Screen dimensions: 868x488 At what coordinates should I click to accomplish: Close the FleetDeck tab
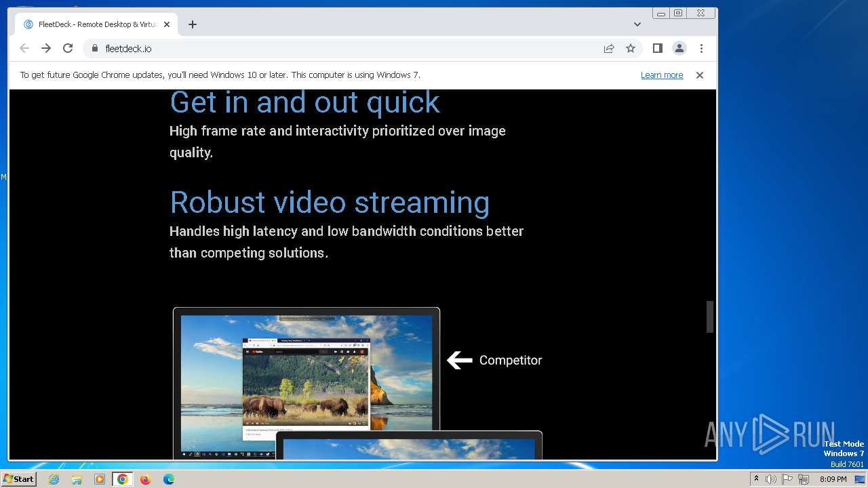click(x=167, y=24)
